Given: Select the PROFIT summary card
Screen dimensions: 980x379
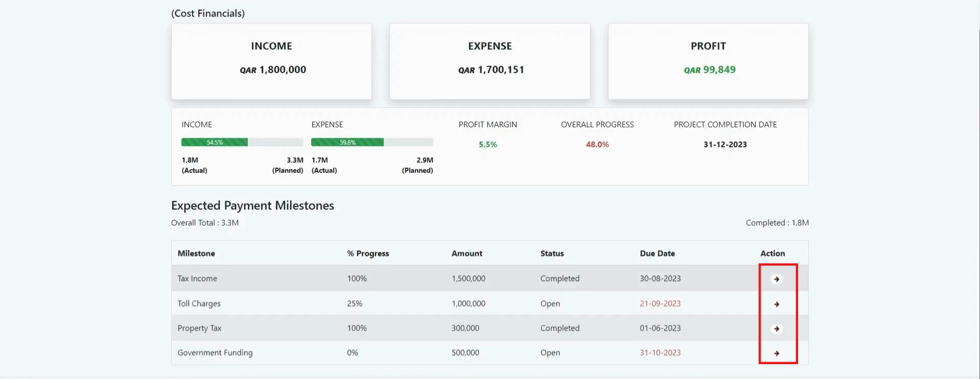Looking at the screenshot, I should pyautogui.click(x=708, y=61).
